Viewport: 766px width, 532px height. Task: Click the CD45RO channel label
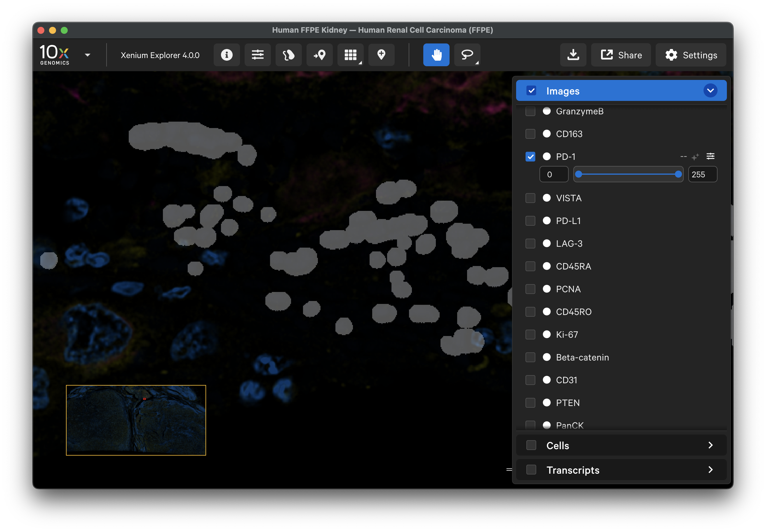point(574,312)
